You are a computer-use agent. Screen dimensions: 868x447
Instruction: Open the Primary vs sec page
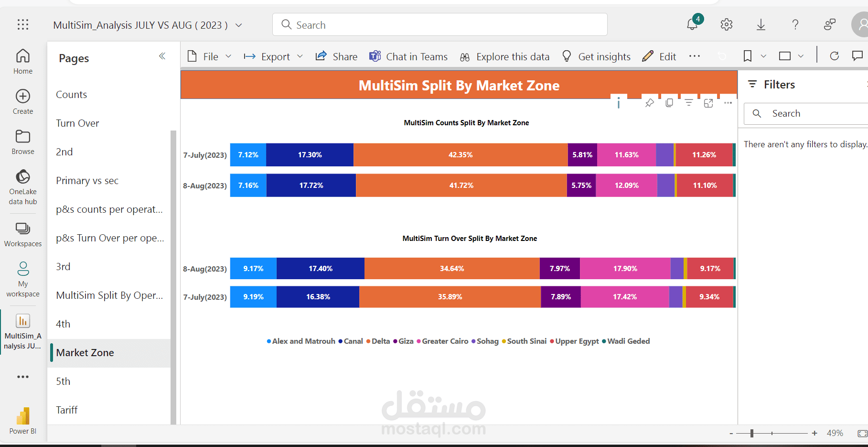point(109,181)
